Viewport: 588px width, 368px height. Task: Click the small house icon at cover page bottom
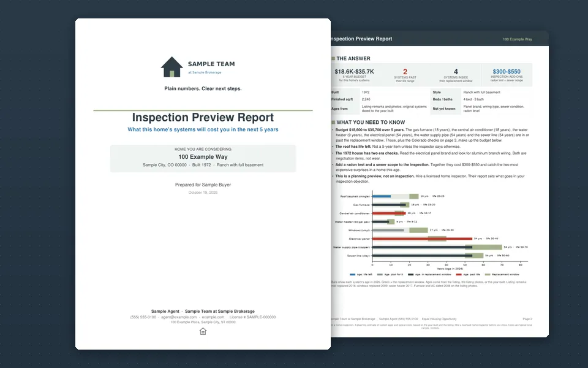[x=203, y=331]
